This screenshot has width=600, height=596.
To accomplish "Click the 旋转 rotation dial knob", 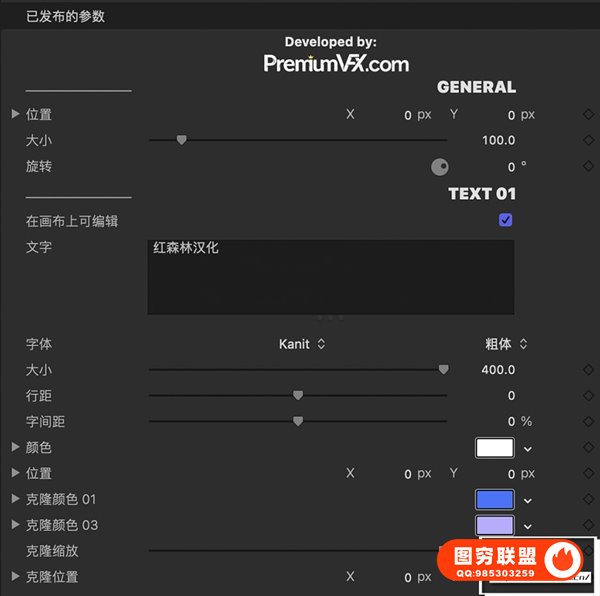I will click(x=439, y=167).
